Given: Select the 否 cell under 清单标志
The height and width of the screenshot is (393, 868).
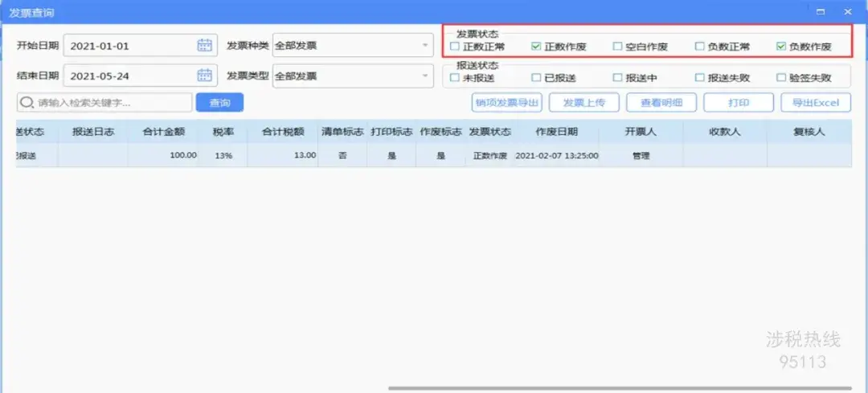Looking at the screenshot, I should coord(342,156).
